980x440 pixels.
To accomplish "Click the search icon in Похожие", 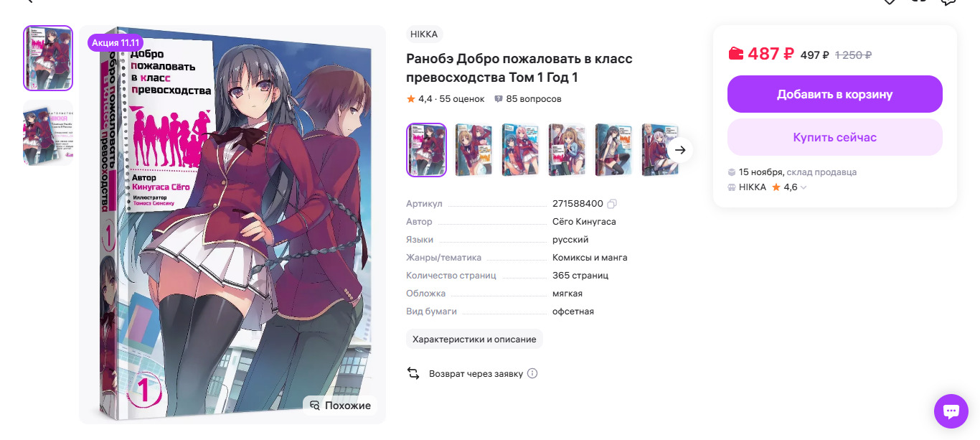I will point(314,406).
